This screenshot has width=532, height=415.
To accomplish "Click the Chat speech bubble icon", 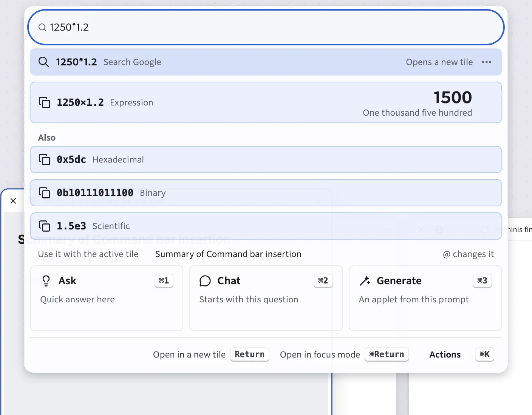I will pos(205,281).
